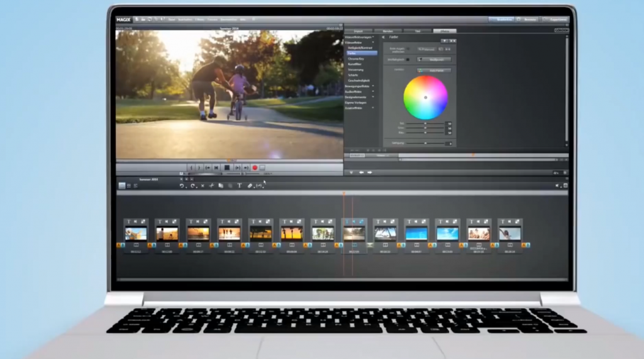The image size is (644, 359).
Task: Toggle the Weißabgleich checkbox
Action: (408, 59)
